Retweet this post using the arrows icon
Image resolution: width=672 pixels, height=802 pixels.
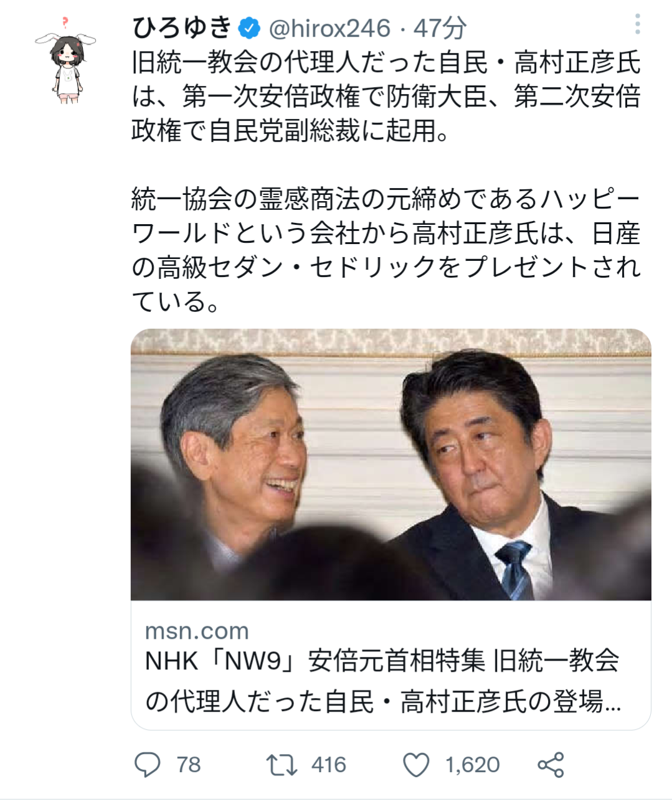click(282, 765)
